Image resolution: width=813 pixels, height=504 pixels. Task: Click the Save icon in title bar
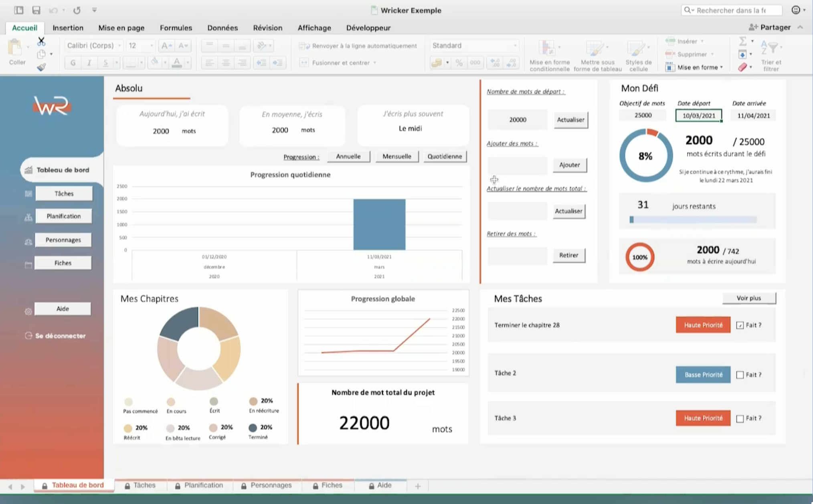tap(36, 10)
